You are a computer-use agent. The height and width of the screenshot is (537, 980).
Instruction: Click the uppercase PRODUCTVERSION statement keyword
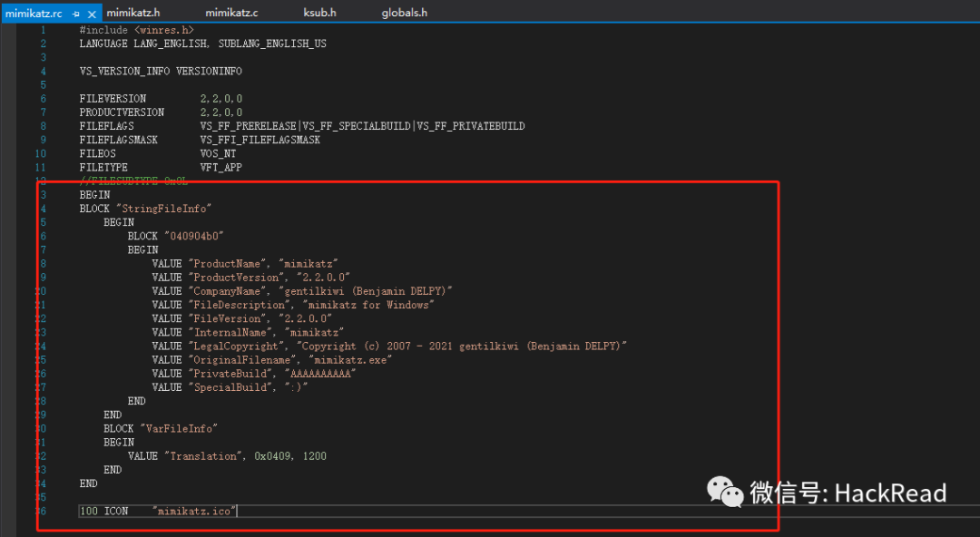(122, 112)
